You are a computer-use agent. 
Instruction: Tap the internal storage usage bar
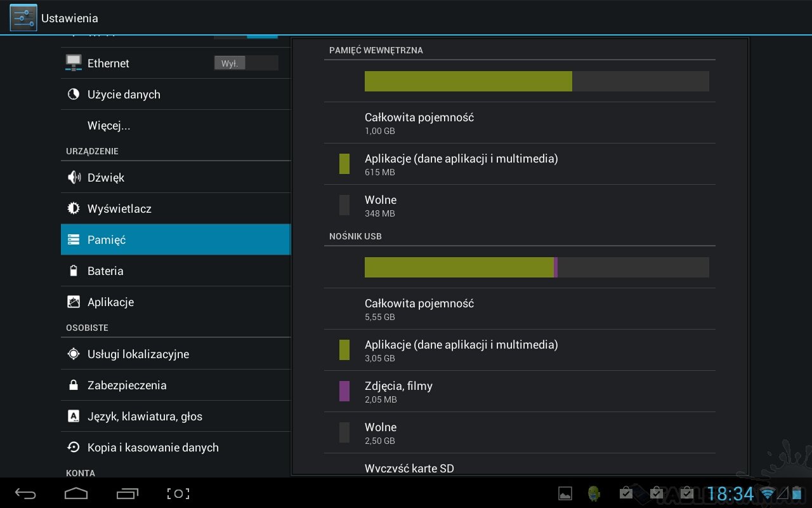[536, 81]
